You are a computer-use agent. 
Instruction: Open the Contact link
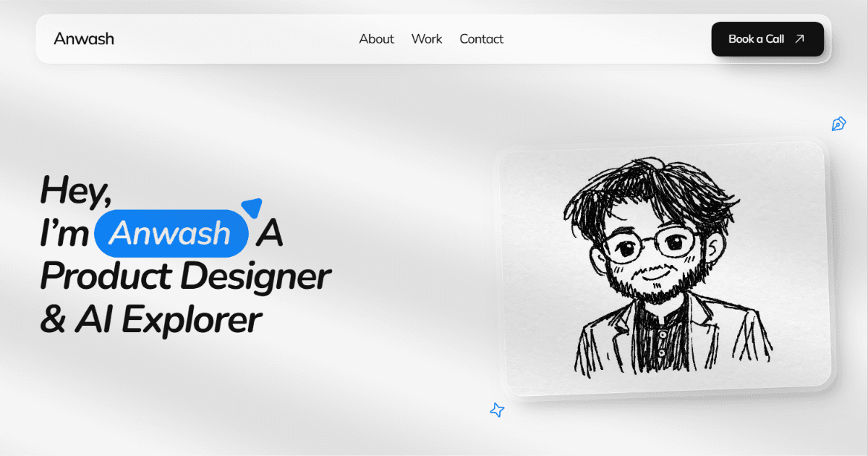point(481,39)
